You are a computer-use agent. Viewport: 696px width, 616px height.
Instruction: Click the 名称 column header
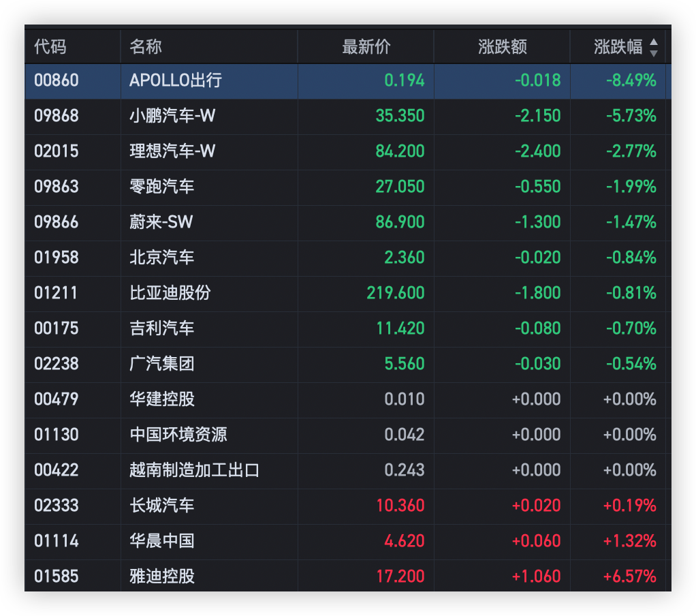pyautogui.click(x=146, y=46)
